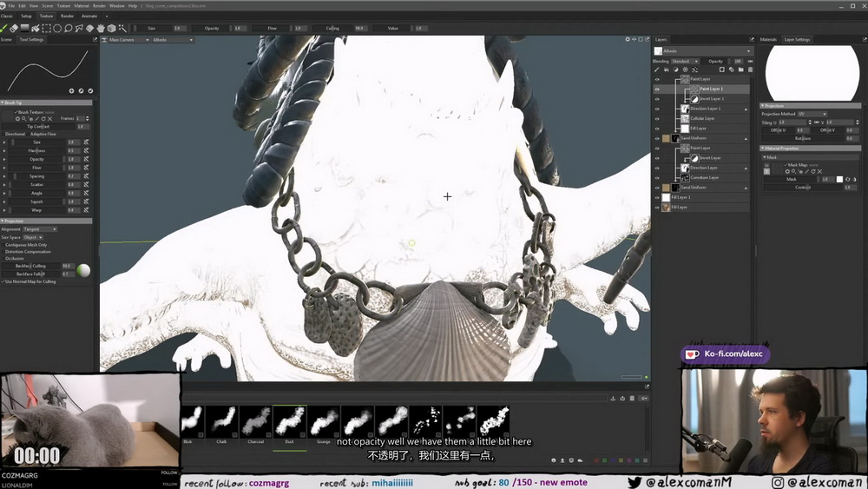Image resolution: width=868 pixels, height=489 pixels.
Task: Click the Twitter icon in the stream overlay
Action: pyautogui.click(x=635, y=482)
